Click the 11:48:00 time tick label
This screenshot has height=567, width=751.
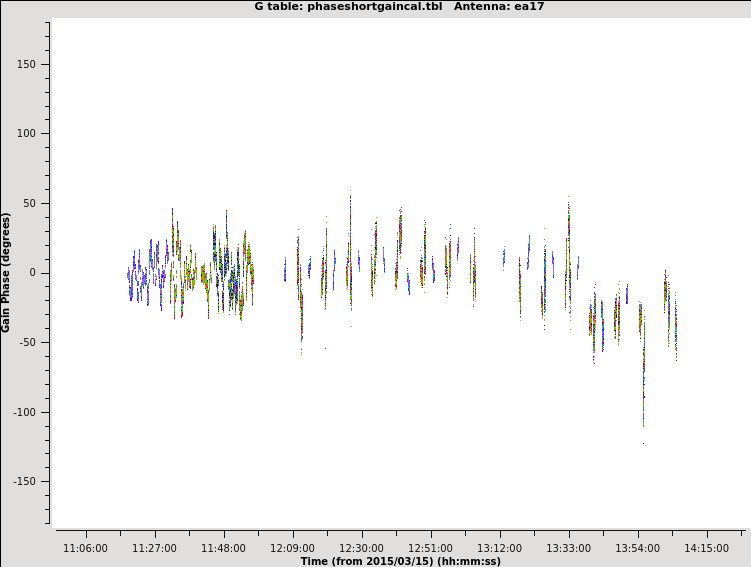click(x=223, y=548)
